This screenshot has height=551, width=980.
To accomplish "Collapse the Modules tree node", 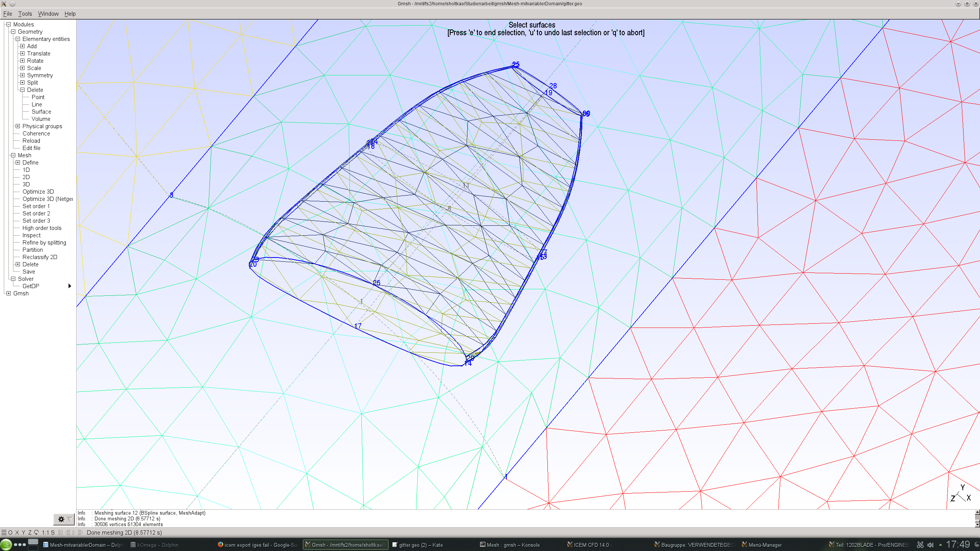I will pyautogui.click(x=8, y=24).
